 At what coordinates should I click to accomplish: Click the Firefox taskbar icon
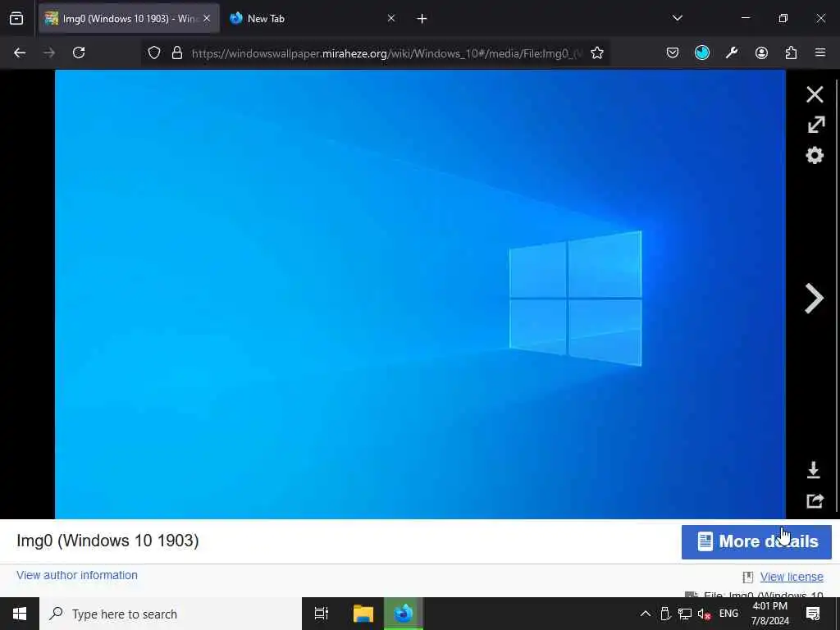coord(404,614)
